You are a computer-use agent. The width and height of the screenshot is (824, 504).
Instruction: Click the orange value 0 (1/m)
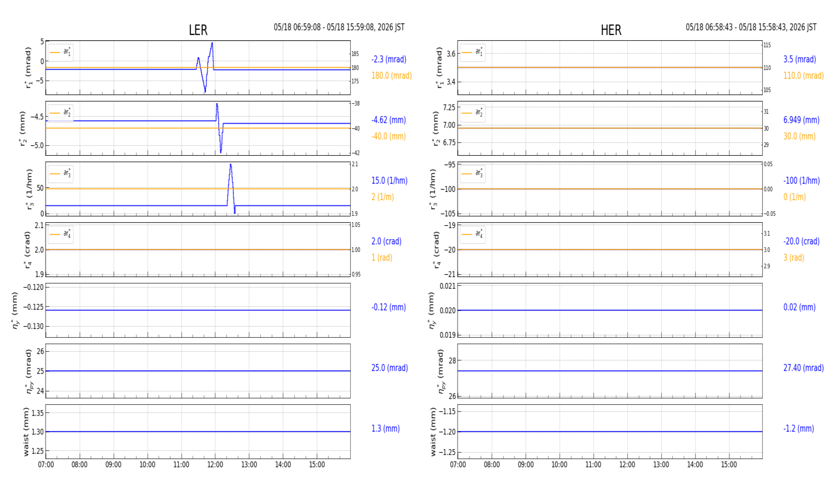794,197
